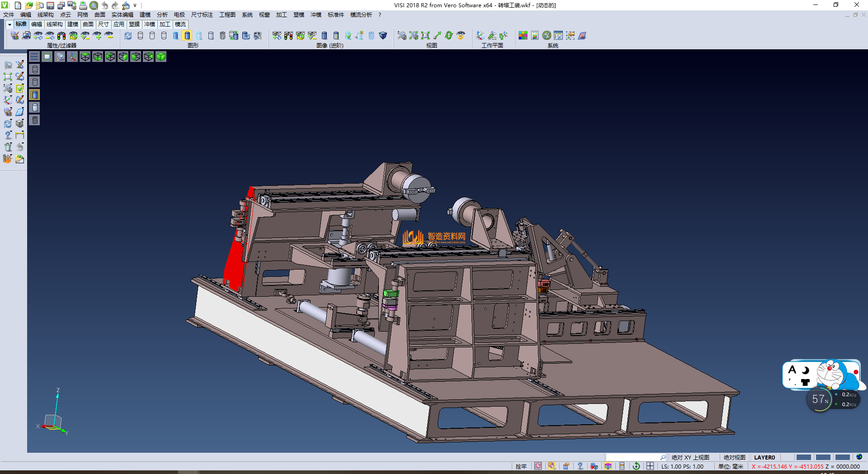
Task: Click the wrench system settings icon
Action: pos(547,36)
